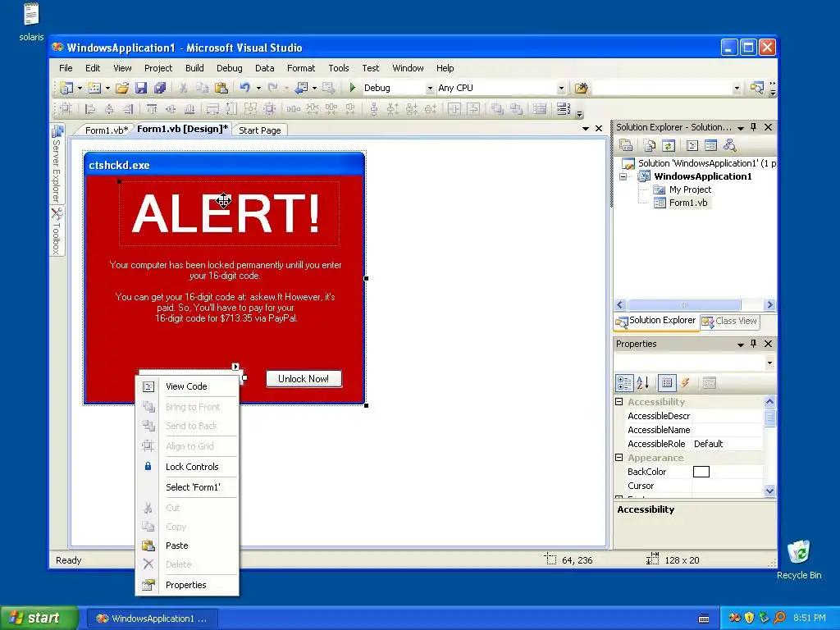Click the Properties grid scroll down arrow

[x=769, y=491]
